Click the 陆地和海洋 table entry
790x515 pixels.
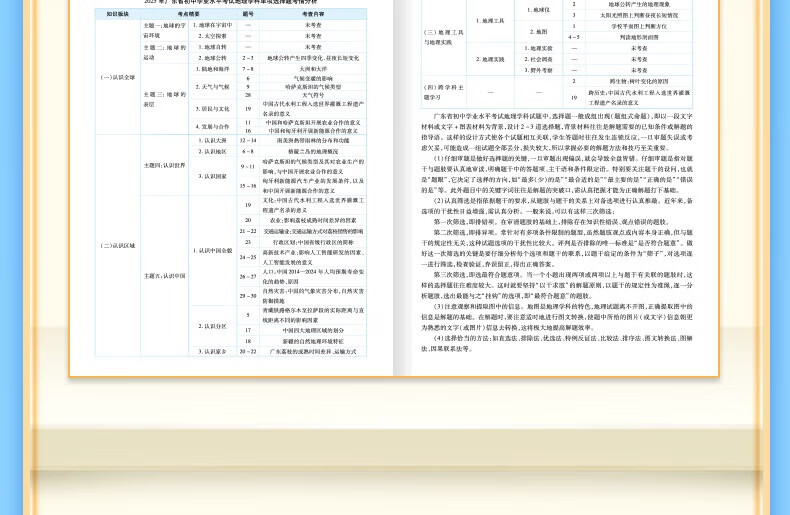tap(214, 69)
